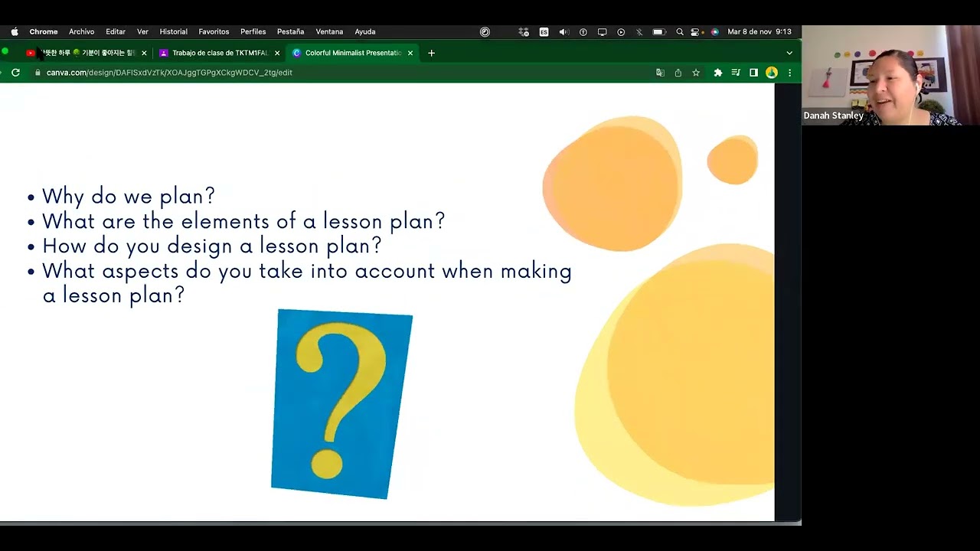Open the Dropbox menu bar icon
This screenshot has width=980, height=551.
pos(524,31)
